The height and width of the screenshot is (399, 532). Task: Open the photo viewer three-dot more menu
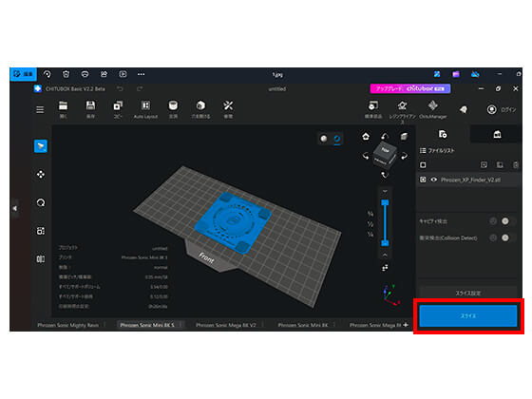(142, 74)
